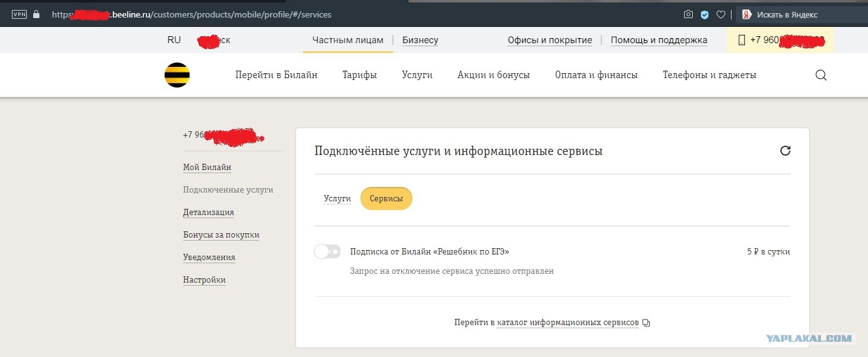Click the browser address bar URL
This screenshot has width=868, height=357.
(x=191, y=14)
